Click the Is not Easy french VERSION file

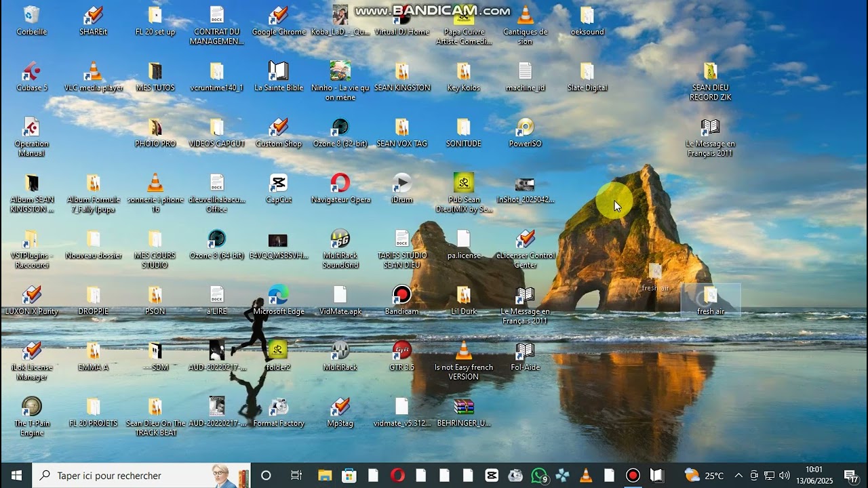[464, 361]
